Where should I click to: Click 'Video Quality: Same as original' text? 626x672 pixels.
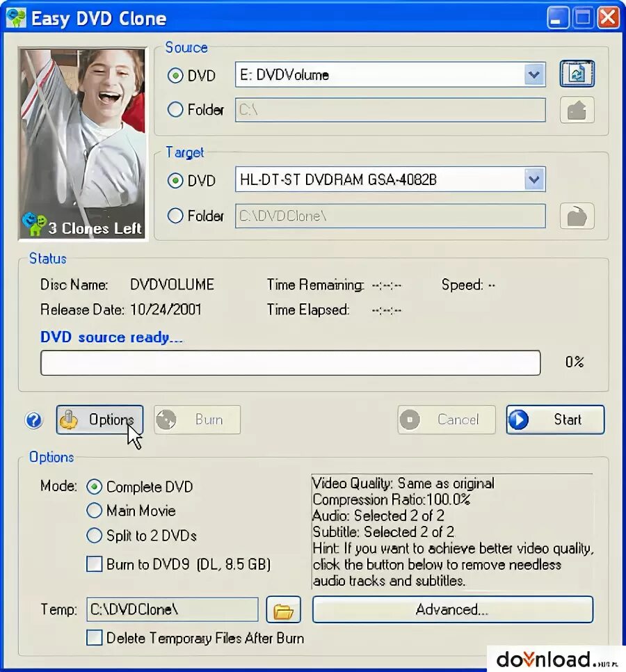click(x=403, y=483)
